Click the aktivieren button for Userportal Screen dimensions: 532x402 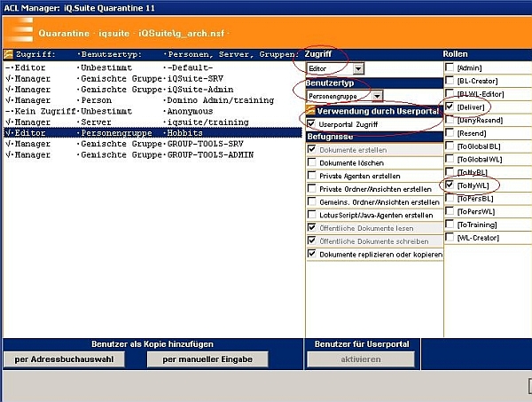pos(360,359)
